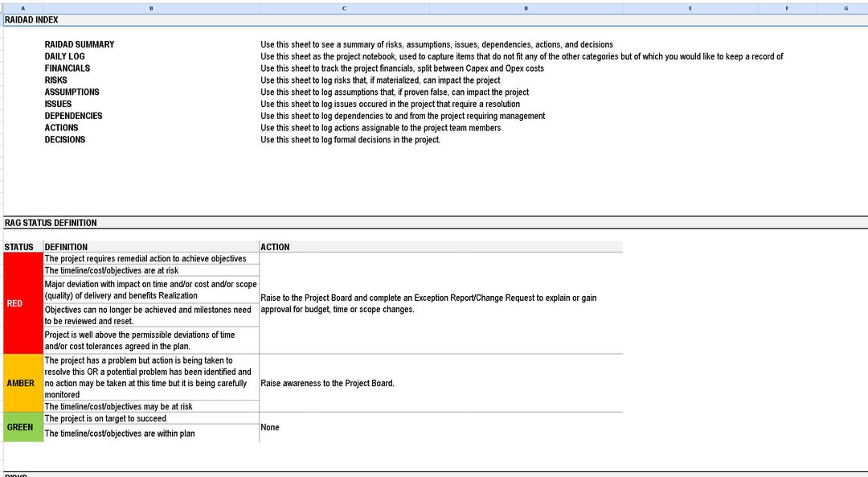The height and width of the screenshot is (477, 868).
Task: Click the ISSUES index entry
Action: (57, 104)
